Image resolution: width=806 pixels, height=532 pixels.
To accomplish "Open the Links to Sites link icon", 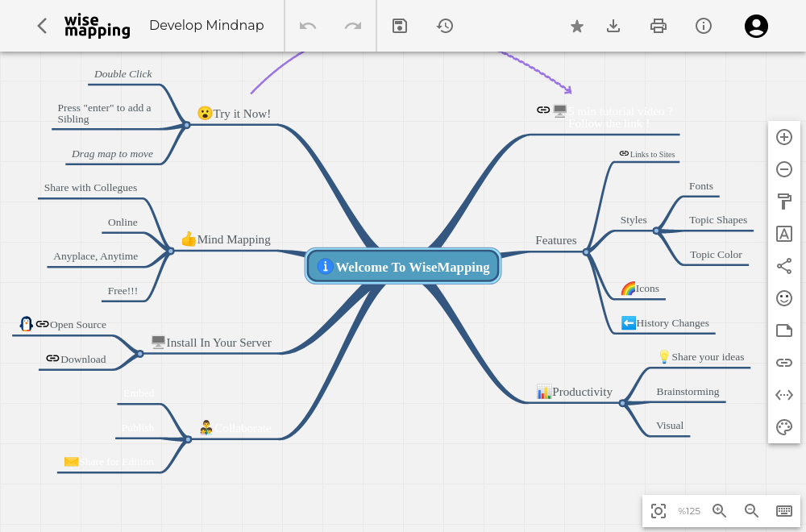I will pyautogui.click(x=624, y=153).
